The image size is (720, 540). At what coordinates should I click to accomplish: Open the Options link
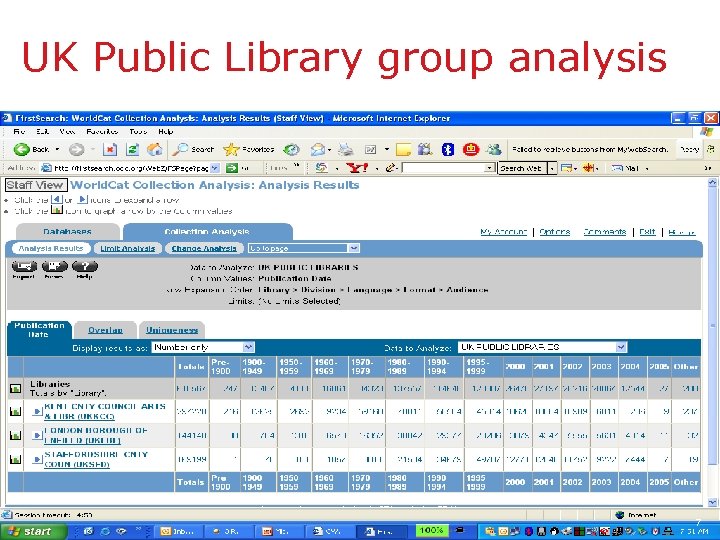(554, 231)
